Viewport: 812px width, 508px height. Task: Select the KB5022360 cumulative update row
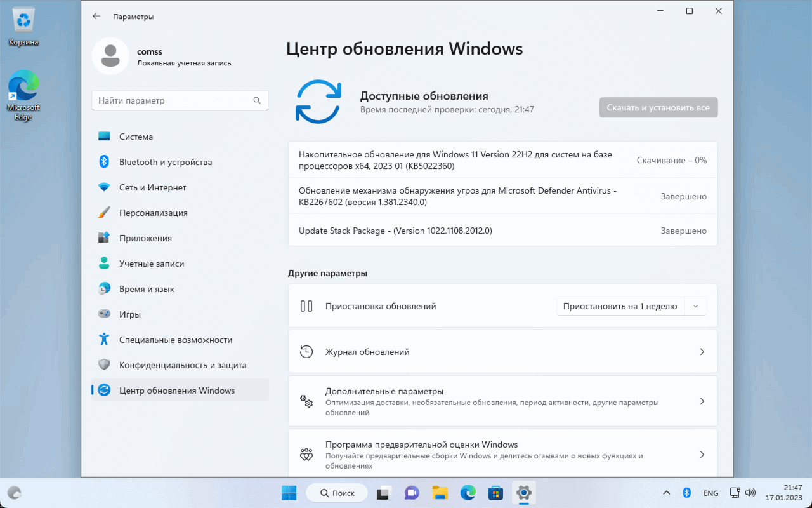(502, 161)
